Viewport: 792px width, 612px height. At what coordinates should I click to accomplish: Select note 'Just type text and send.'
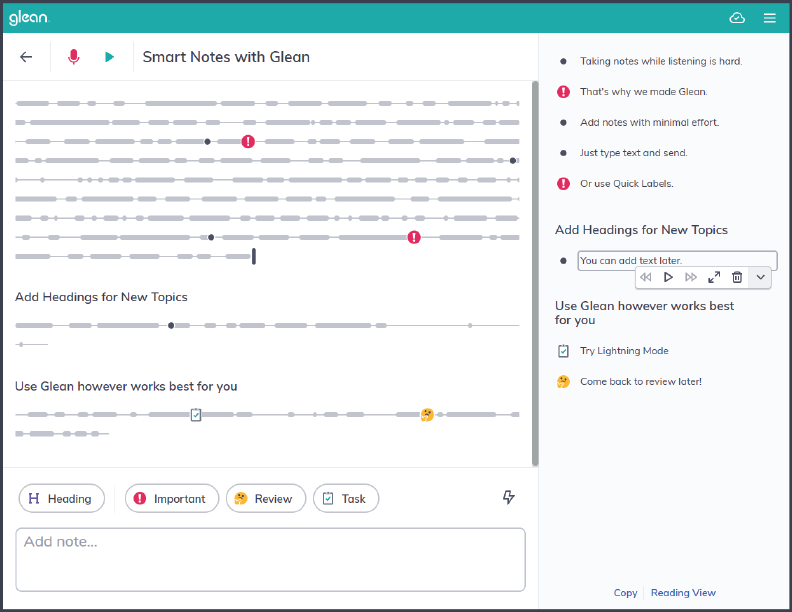(x=633, y=153)
